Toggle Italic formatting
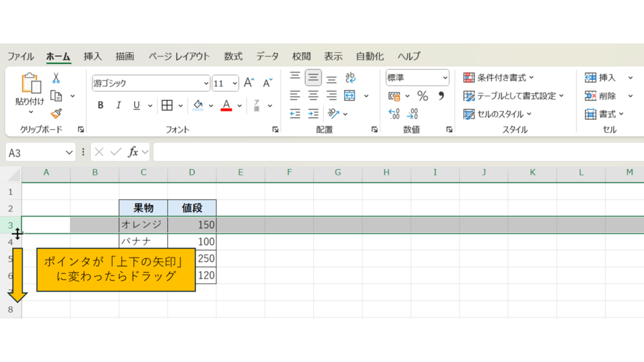This screenshot has height=362, width=644. (118, 106)
